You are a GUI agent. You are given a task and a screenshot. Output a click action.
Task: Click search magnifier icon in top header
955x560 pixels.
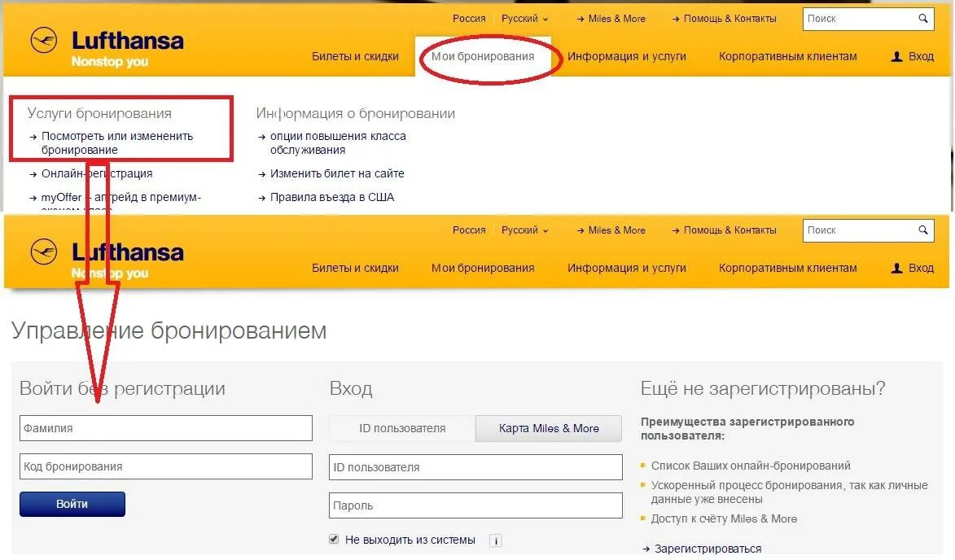click(922, 18)
